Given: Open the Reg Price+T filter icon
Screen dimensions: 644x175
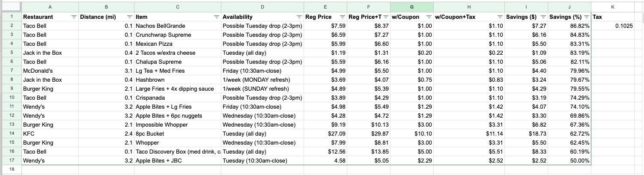Looking at the screenshot, I should pyautogui.click(x=385, y=17).
